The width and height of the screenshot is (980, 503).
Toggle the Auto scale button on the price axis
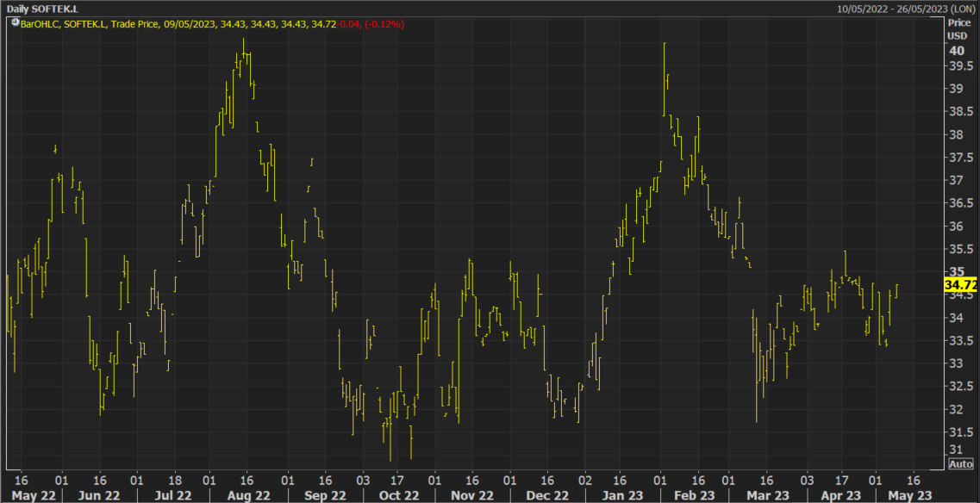pos(961,464)
